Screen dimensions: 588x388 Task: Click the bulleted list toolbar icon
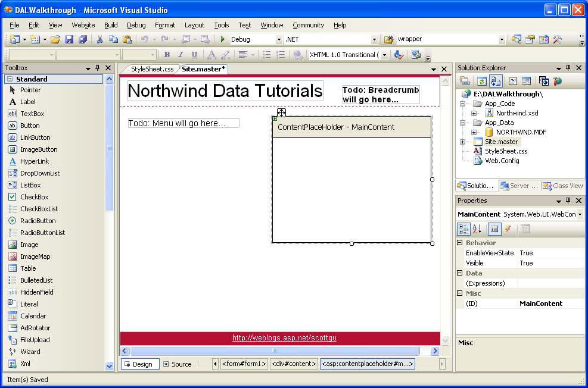coord(267,55)
